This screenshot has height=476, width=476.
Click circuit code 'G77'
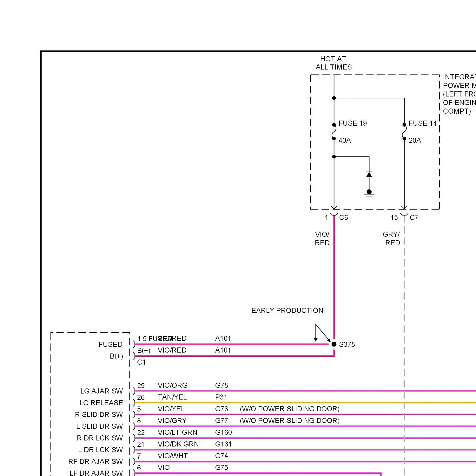[221, 420]
